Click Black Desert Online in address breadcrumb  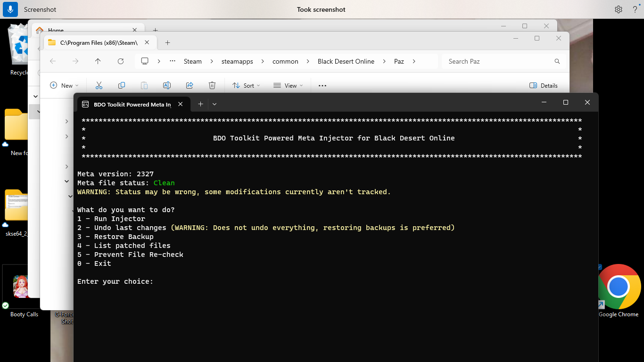pyautogui.click(x=346, y=61)
